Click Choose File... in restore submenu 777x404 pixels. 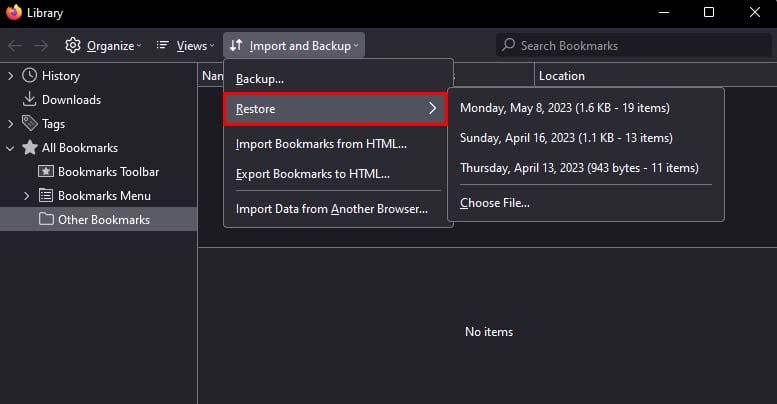pyautogui.click(x=495, y=203)
